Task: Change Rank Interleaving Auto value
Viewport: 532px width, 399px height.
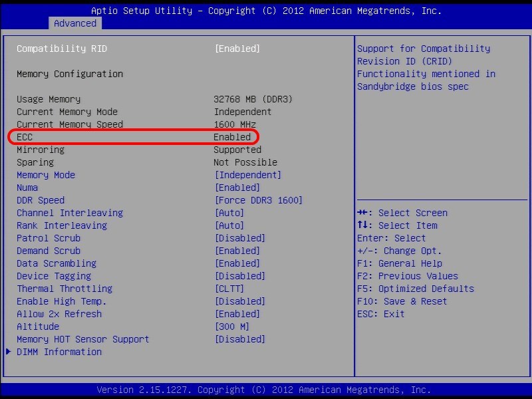Action: tap(229, 225)
